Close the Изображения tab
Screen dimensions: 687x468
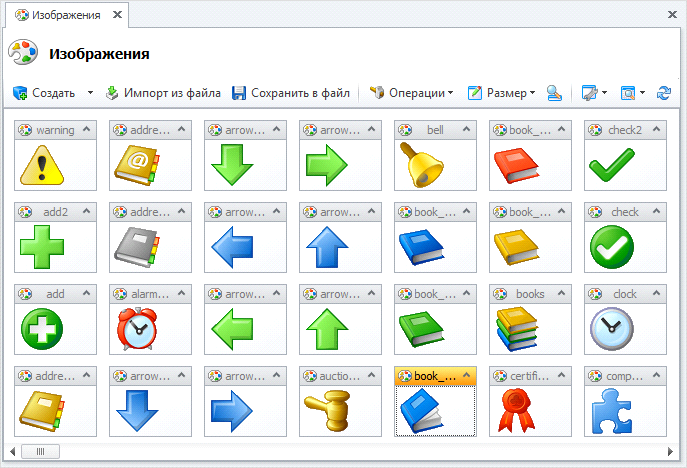tap(116, 16)
